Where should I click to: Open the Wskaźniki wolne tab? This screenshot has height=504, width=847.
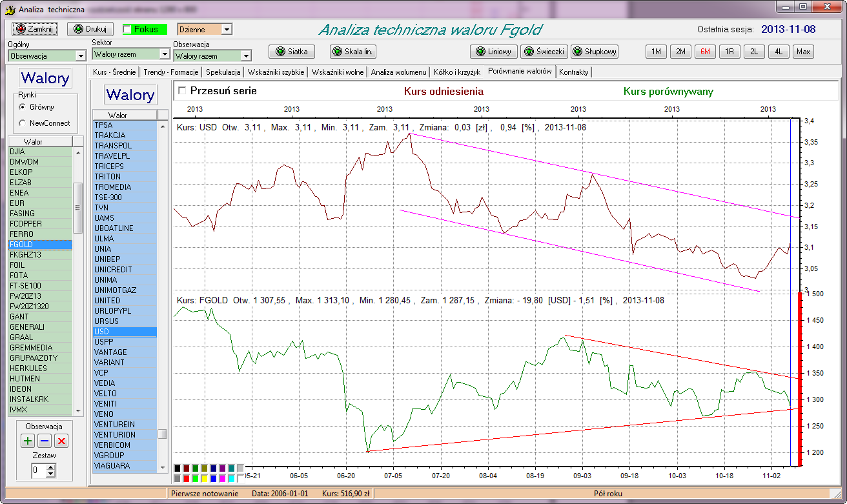click(338, 72)
